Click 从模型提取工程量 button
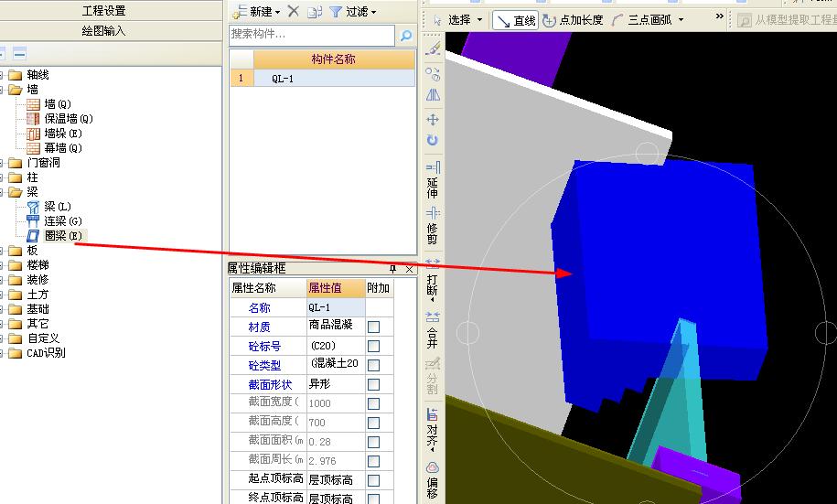Viewport: 837px width, 504px height. point(787,20)
